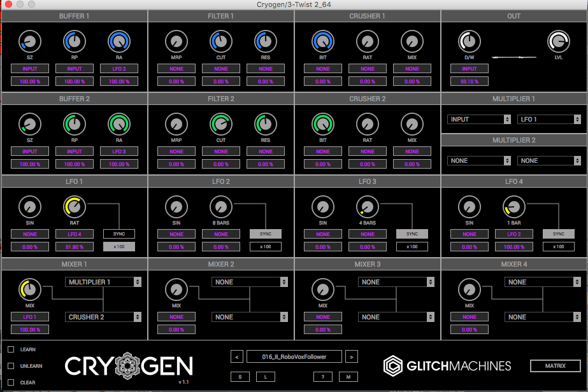
Task: Click Filter 1 MRP knob
Action: tap(176, 41)
